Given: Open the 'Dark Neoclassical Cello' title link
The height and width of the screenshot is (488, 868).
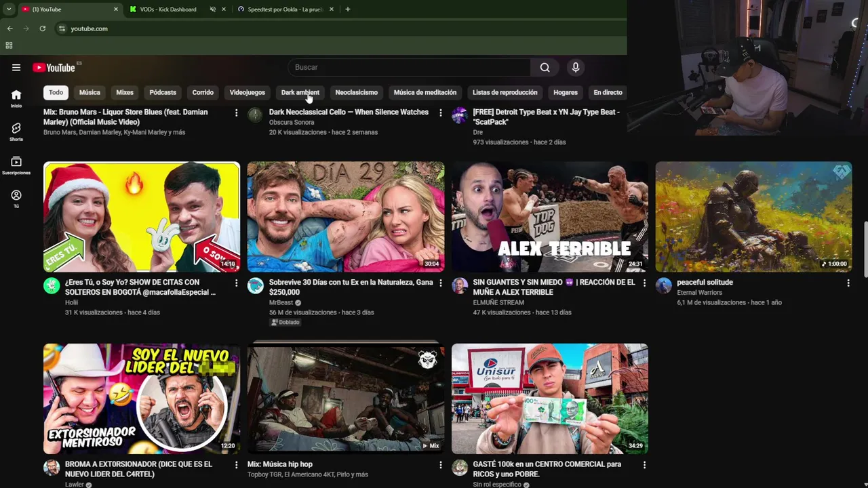Looking at the screenshot, I should [x=349, y=112].
